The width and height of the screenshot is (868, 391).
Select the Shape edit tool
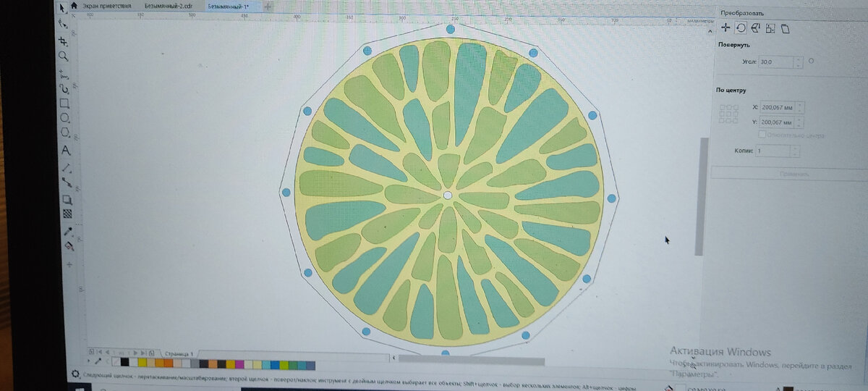(63, 24)
